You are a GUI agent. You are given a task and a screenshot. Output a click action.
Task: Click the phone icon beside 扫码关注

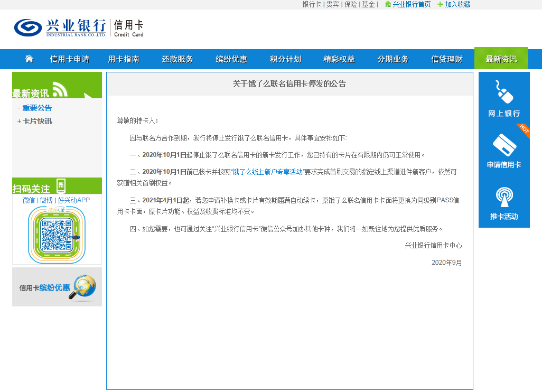(x=61, y=186)
